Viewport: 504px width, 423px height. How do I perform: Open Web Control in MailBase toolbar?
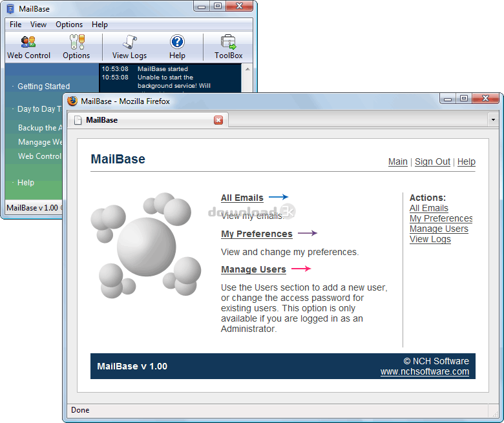tap(28, 48)
